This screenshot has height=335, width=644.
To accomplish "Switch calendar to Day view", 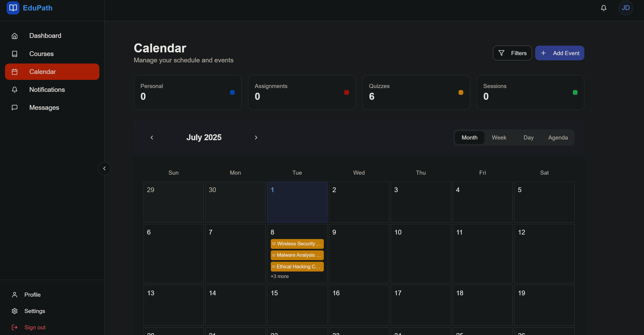I will tap(528, 137).
